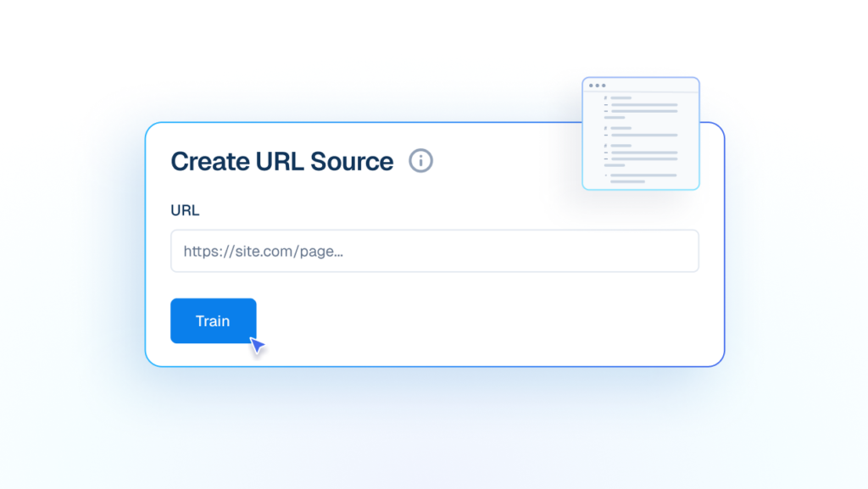
Task: Click inside the URL input field
Action: tap(434, 251)
